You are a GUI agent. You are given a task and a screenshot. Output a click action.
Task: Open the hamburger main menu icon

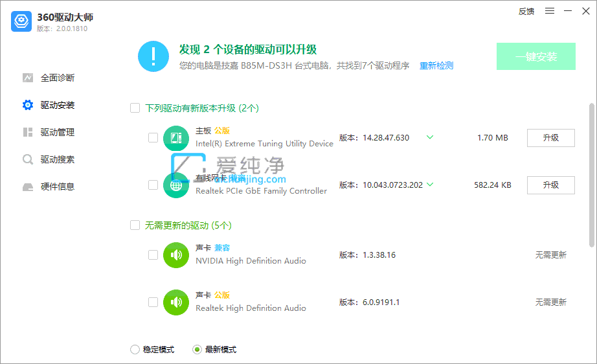(549, 11)
